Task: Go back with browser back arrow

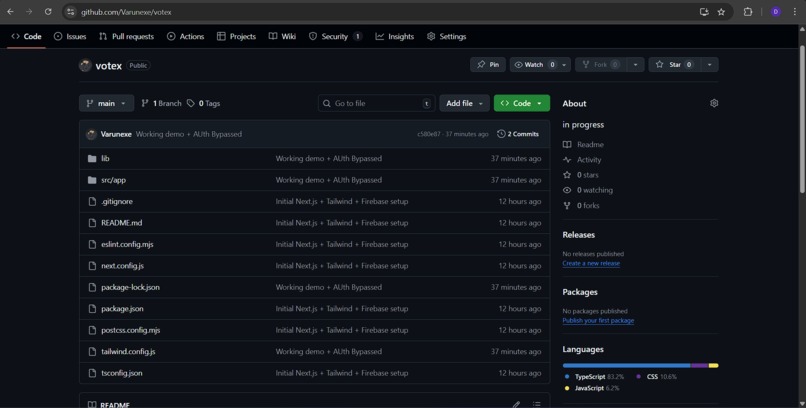Action: coord(10,12)
